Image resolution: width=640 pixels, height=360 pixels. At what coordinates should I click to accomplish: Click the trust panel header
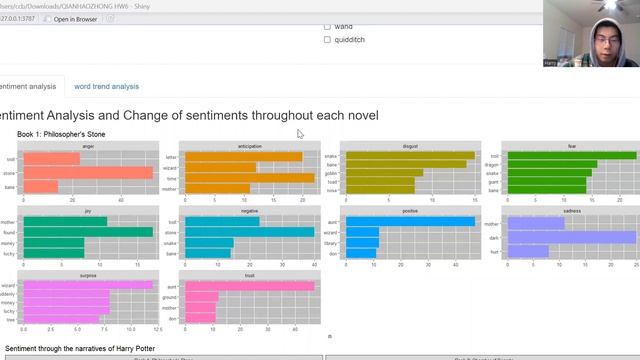(250, 276)
